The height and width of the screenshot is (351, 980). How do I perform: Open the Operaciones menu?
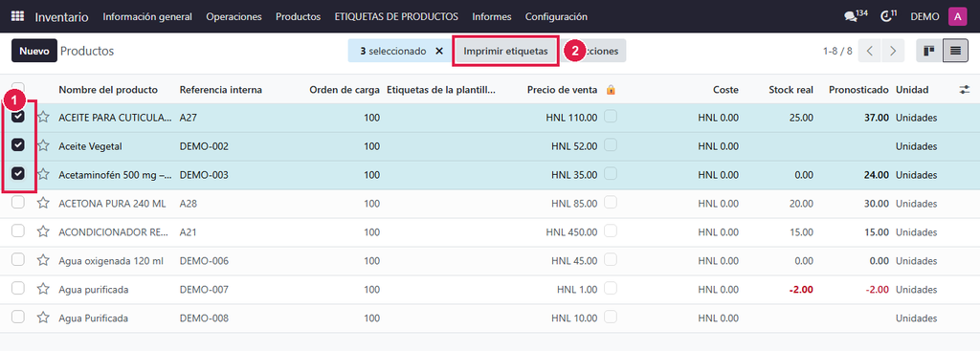[x=234, y=17]
